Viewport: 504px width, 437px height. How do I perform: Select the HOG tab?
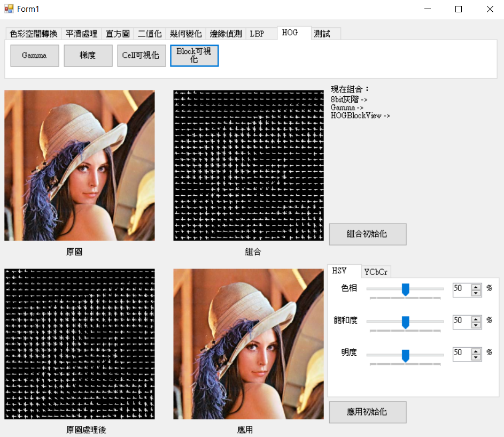(294, 33)
